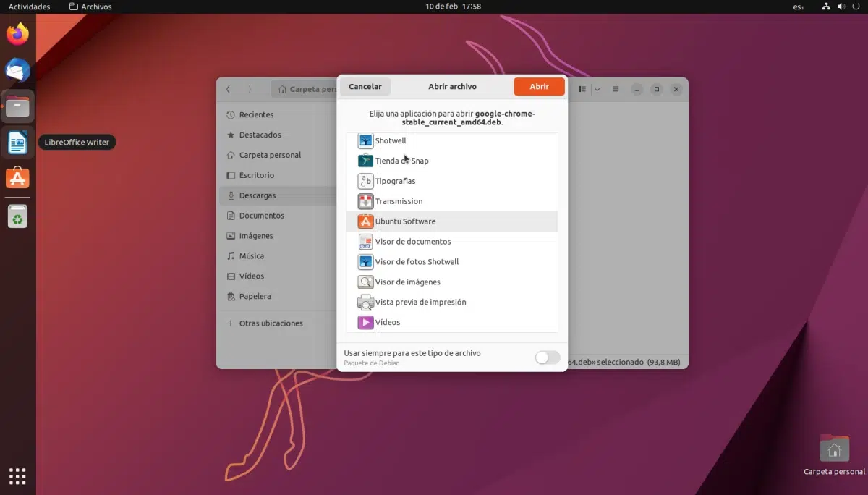Open Ubuntu Software from the dock
The image size is (868, 495).
click(17, 178)
